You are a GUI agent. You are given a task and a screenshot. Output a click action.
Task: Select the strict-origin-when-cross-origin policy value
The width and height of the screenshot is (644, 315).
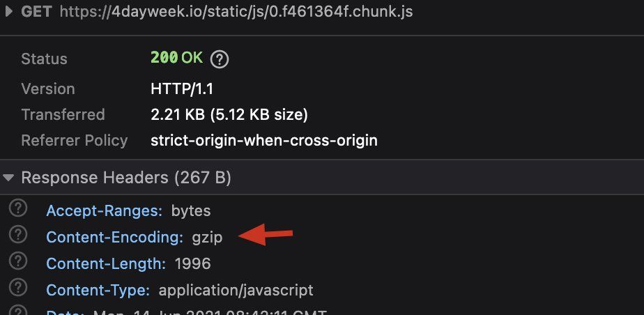(x=263, y=140)
